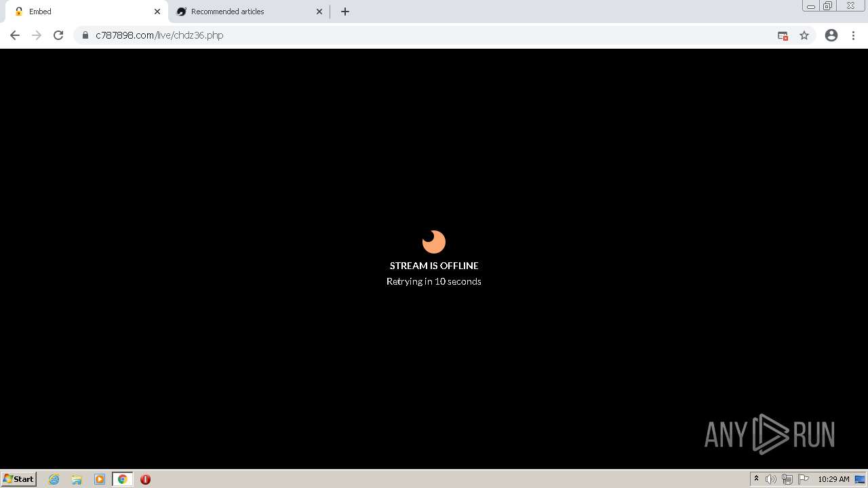Viewport: 868px width, 488px height.
Task: Click the forward navigation arrow
Action: pyautogui.click(x=37, y=35)
